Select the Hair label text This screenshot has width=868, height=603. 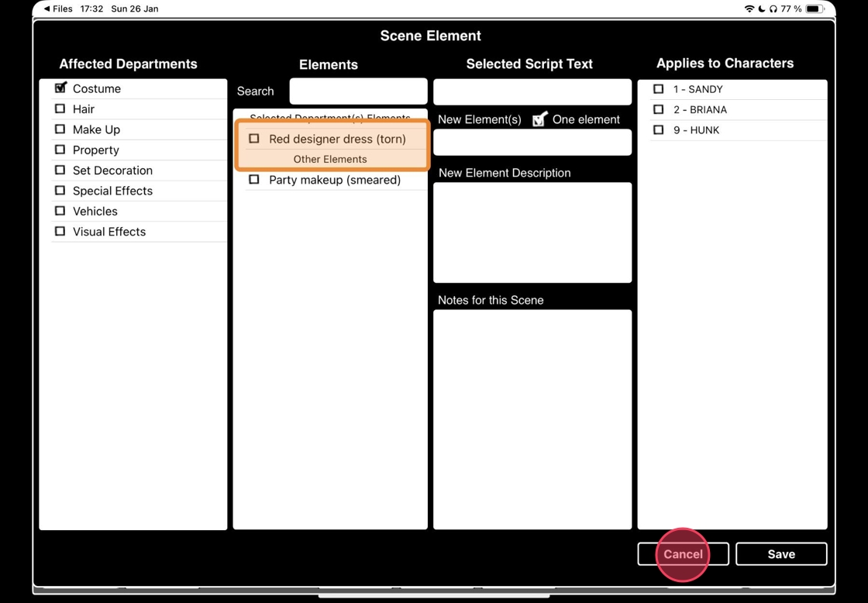pos(84,109)
